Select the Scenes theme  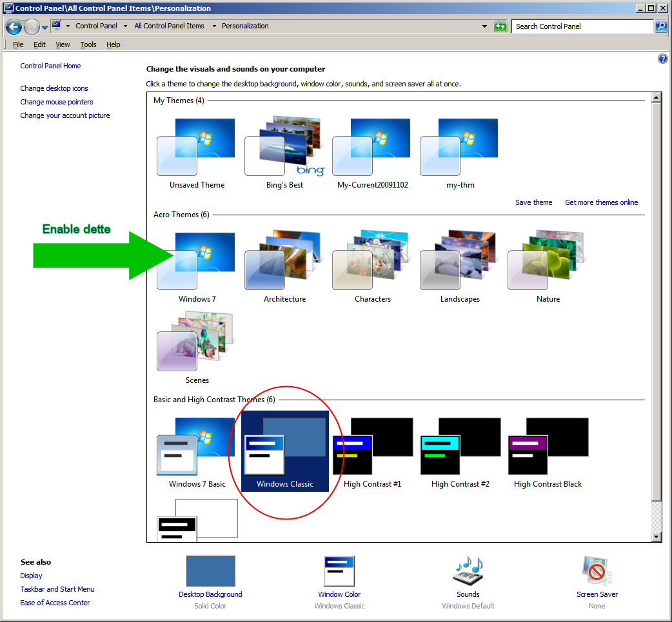[x=197, y=348]
